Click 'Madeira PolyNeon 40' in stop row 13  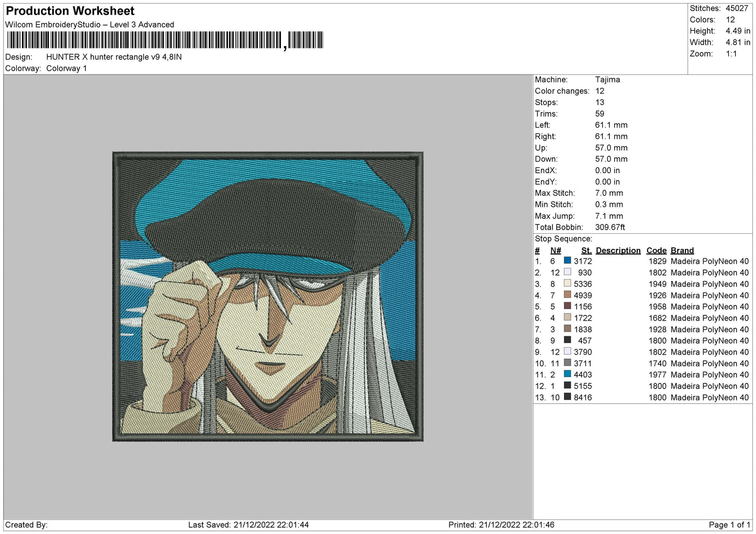pos(710,397)
